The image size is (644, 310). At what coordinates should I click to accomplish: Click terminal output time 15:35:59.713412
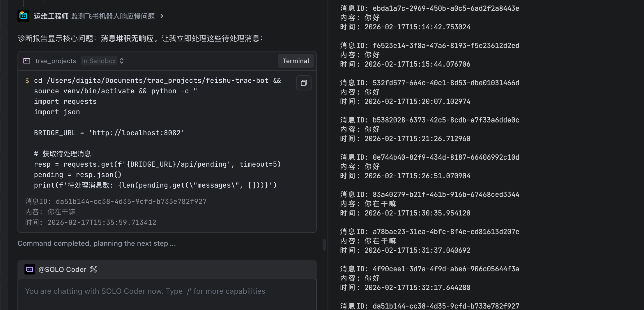pos(91,222)
